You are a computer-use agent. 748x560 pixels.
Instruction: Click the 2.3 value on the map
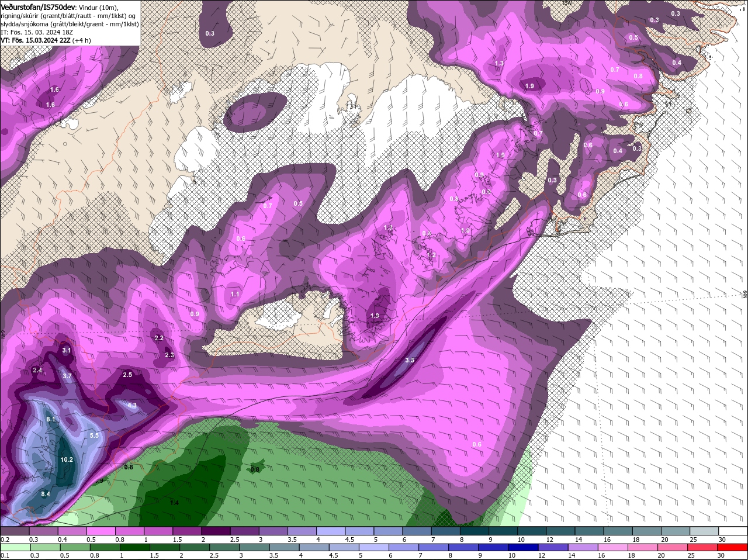169,355
